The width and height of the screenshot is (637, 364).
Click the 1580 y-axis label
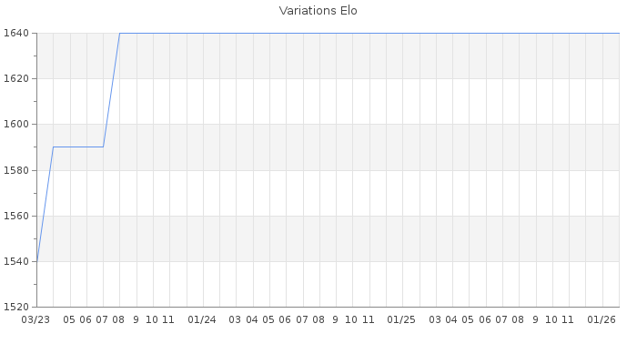(17, 170)
